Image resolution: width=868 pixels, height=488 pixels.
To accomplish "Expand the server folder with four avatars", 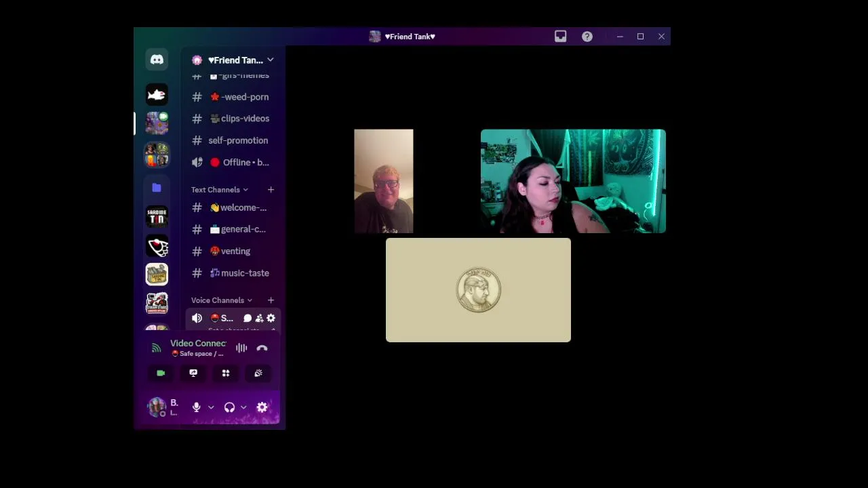I will tap(157, 155).
